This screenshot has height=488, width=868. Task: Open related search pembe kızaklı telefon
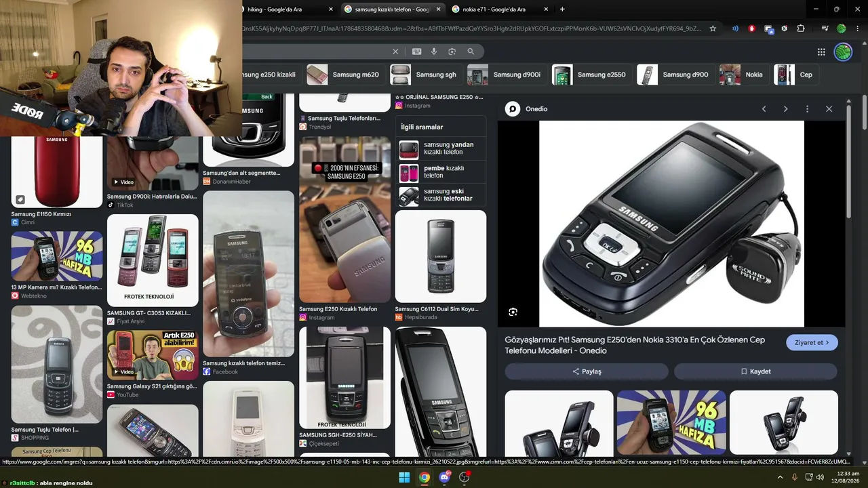tap(441, 172)
